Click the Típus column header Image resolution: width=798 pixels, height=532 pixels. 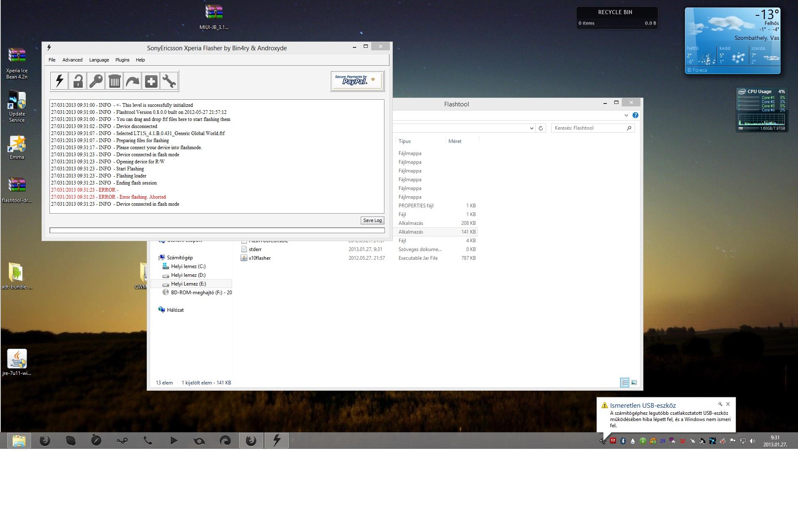404,141
